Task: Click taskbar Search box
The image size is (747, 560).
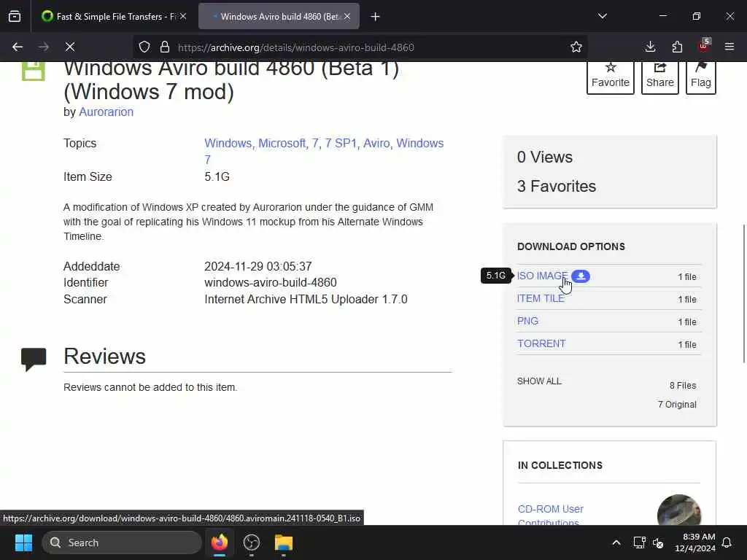Action: click(122, 542)
